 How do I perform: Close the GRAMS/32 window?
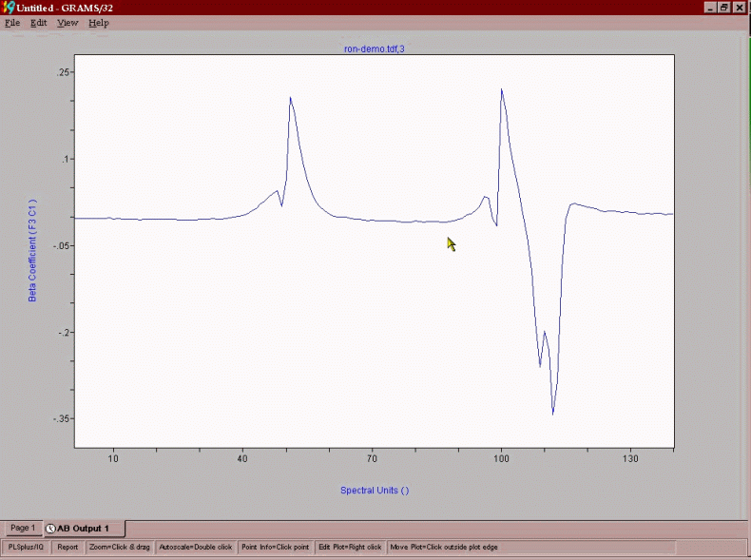(x=740, y=8)
